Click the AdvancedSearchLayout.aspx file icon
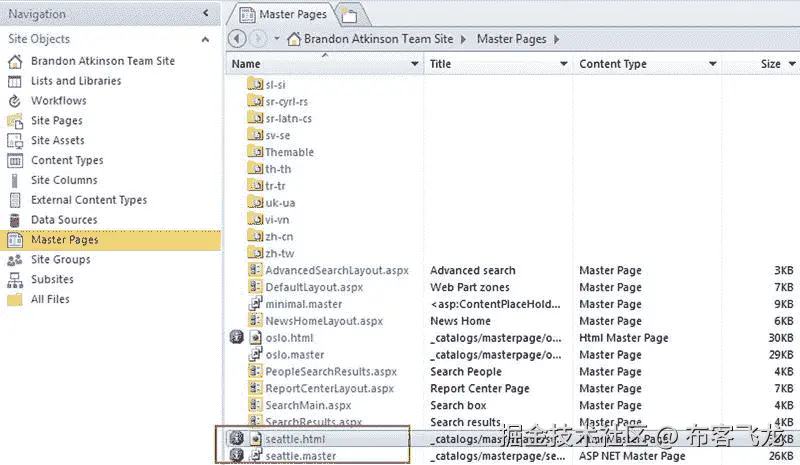The image size is (800, 465). (255, 270)
